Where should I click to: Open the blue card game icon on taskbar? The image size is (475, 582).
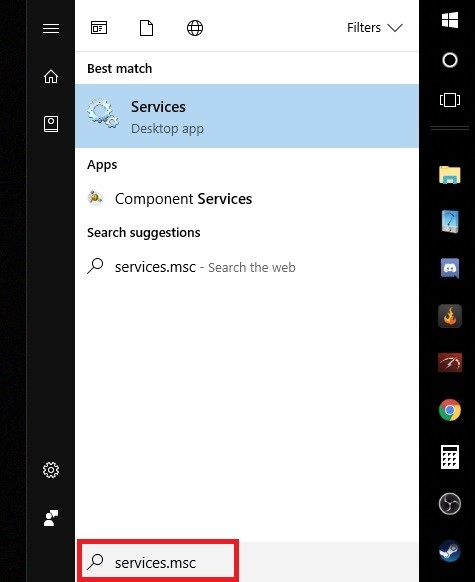(450, 221)
